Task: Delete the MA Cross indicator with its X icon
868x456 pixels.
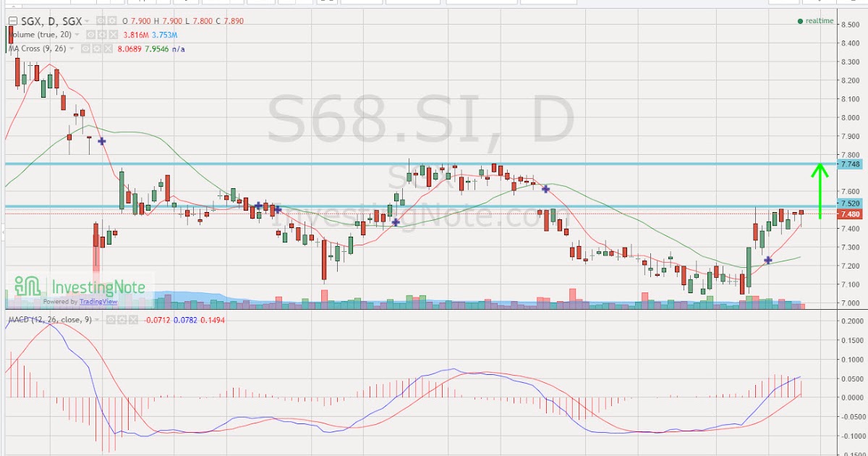Action: pyautogui.click(x=107, y=48)
